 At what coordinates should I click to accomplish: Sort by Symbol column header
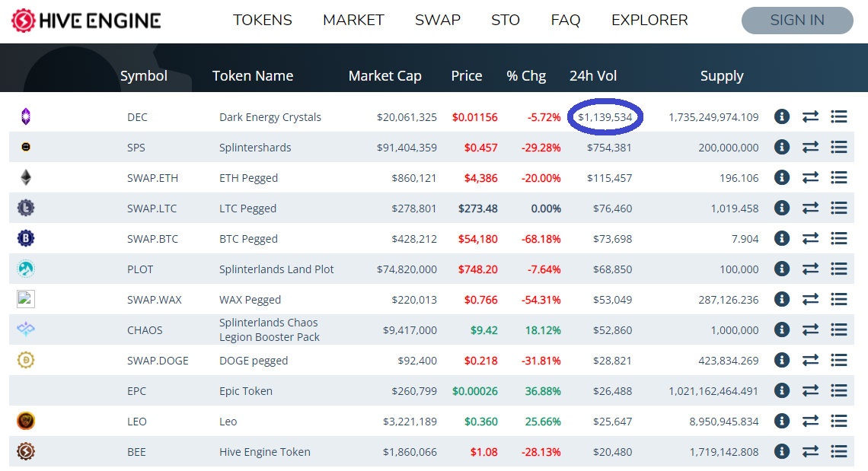(144, 76)
